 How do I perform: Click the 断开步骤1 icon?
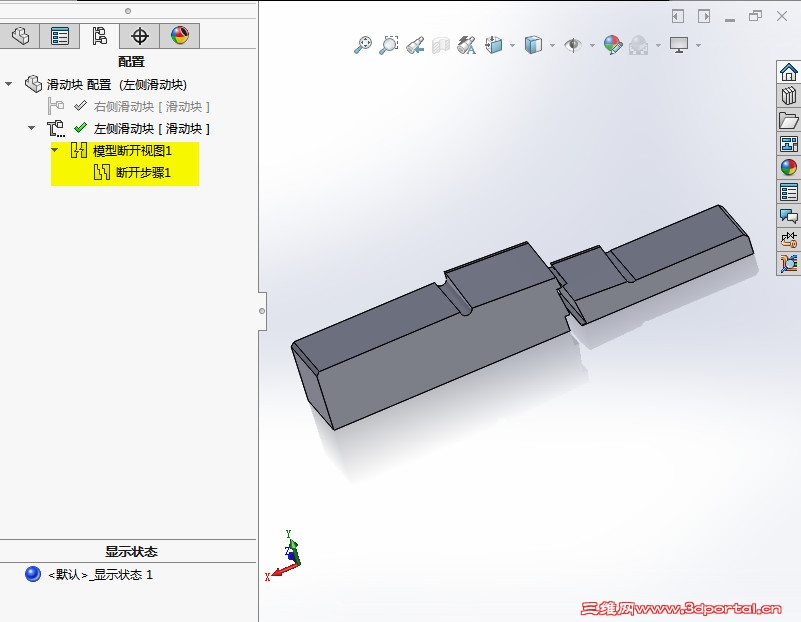click(x=102, y=172)
